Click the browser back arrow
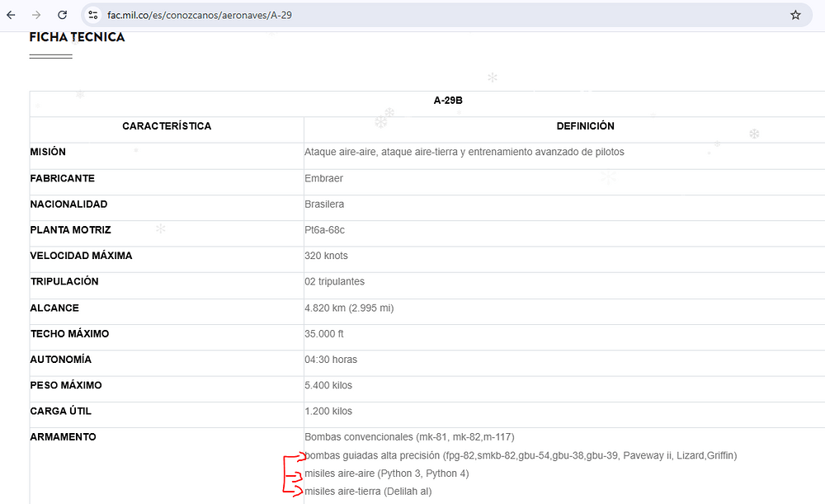 pos(12,15)
